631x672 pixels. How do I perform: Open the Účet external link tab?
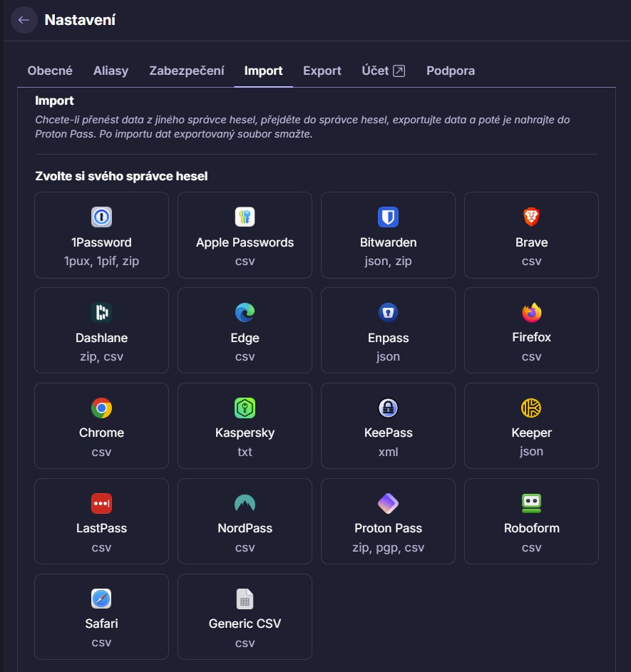point(383,71)
